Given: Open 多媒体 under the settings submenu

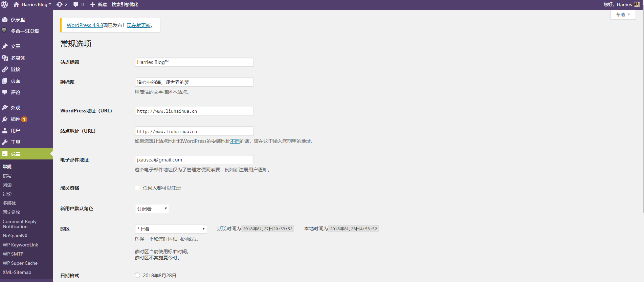Looking at the screenshot, I should (9, 203).
